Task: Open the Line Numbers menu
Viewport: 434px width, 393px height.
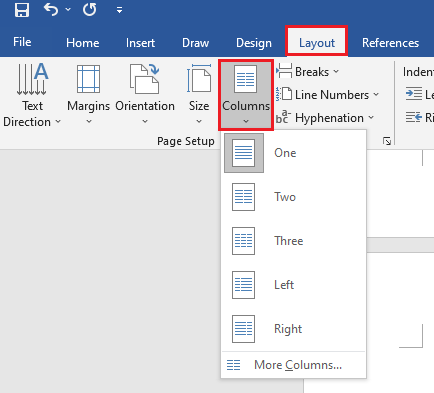Action: tap(327, 95)
